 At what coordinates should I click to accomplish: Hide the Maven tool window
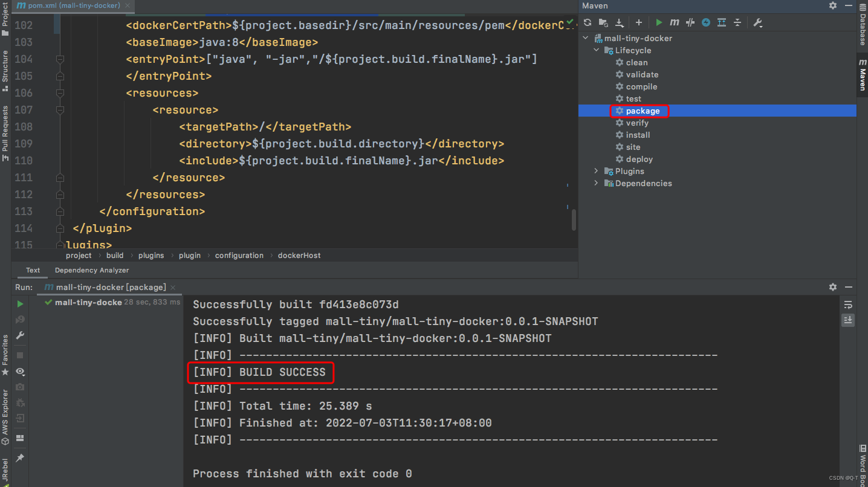(x=849, y=5)
